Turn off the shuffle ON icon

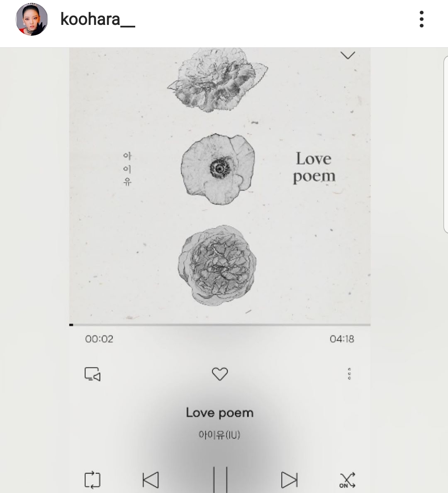[347, 480]
